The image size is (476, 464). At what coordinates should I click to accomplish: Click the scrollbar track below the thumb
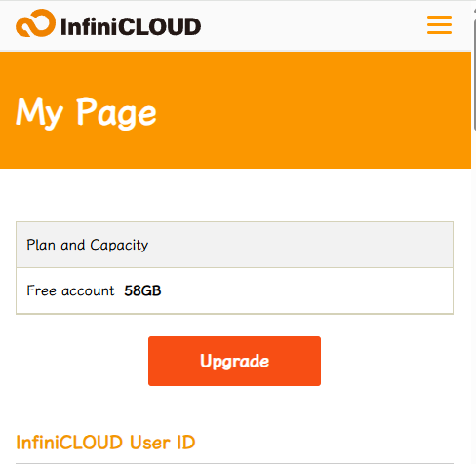pos(474,292)
